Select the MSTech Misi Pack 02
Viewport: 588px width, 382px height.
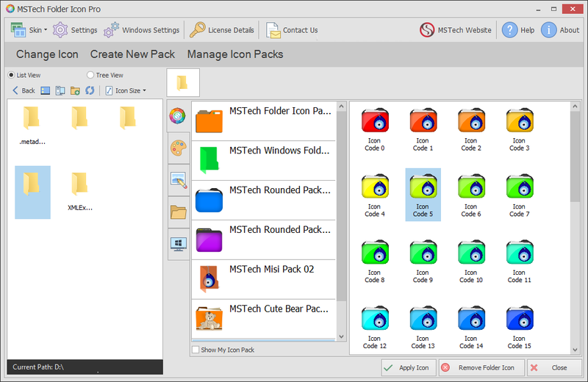[264, 279]
